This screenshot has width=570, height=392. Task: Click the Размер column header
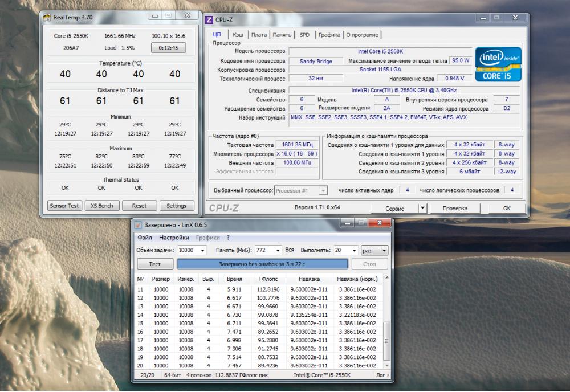tap(161, 279)
